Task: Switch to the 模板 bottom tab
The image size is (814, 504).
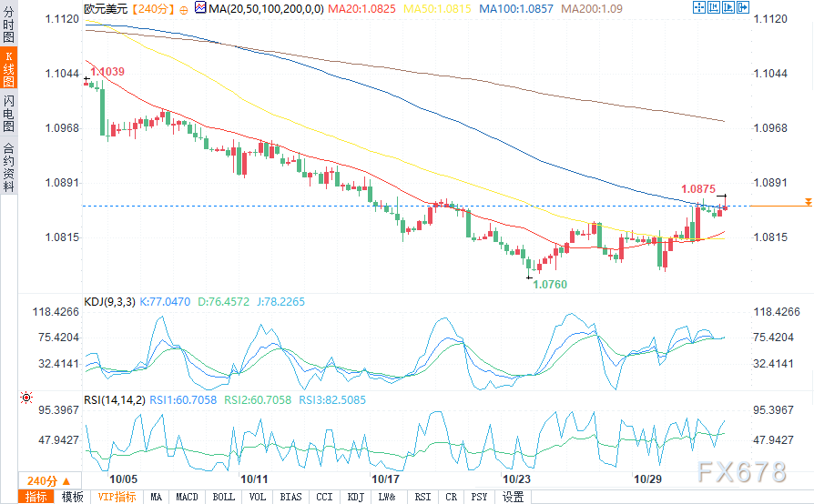Action: click(x=72, y=497)
